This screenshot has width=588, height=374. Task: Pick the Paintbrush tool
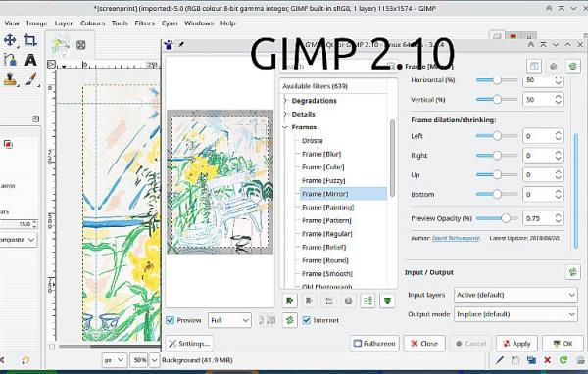(x=30, y=79)
